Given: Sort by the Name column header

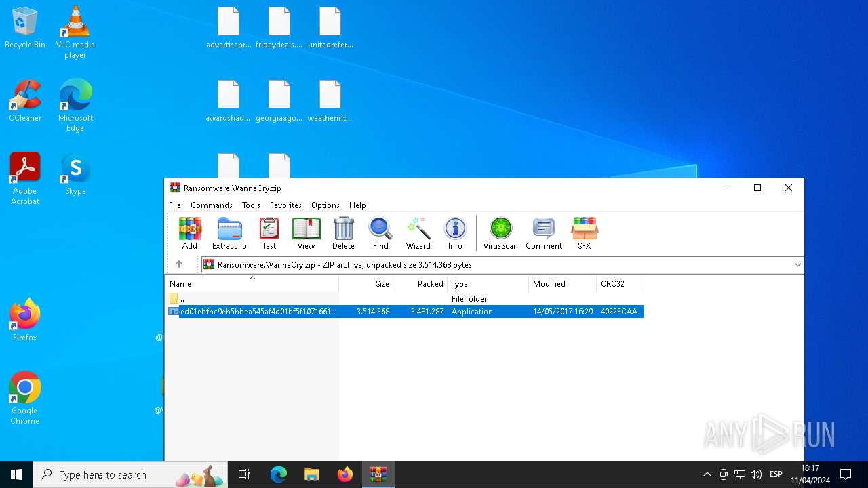Looking at the screenshot, I should tap(252, 283).
